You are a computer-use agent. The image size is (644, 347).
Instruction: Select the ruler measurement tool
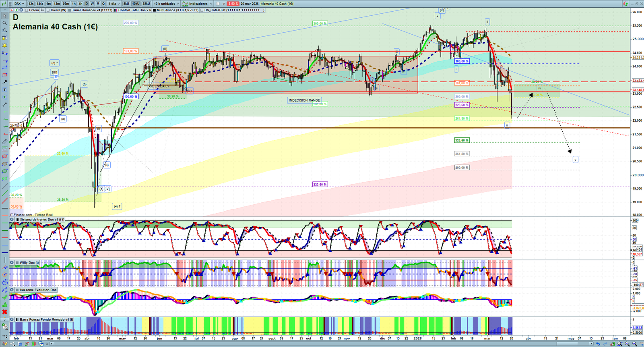[x=4, y=141]
